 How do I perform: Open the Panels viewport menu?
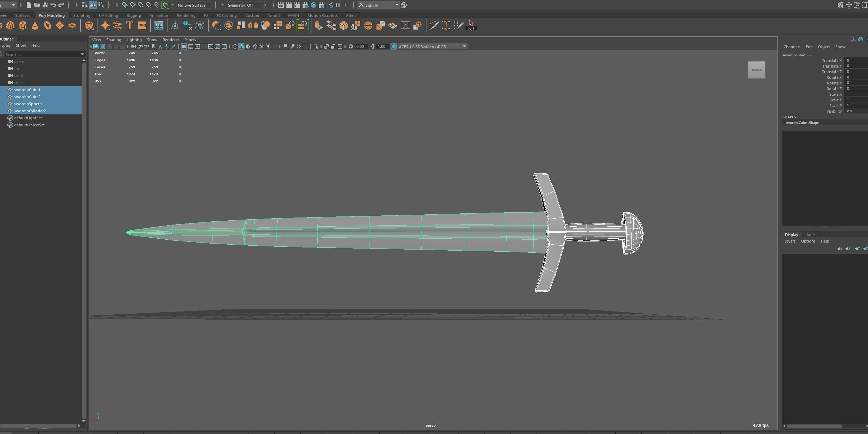[x=190, y=40]
